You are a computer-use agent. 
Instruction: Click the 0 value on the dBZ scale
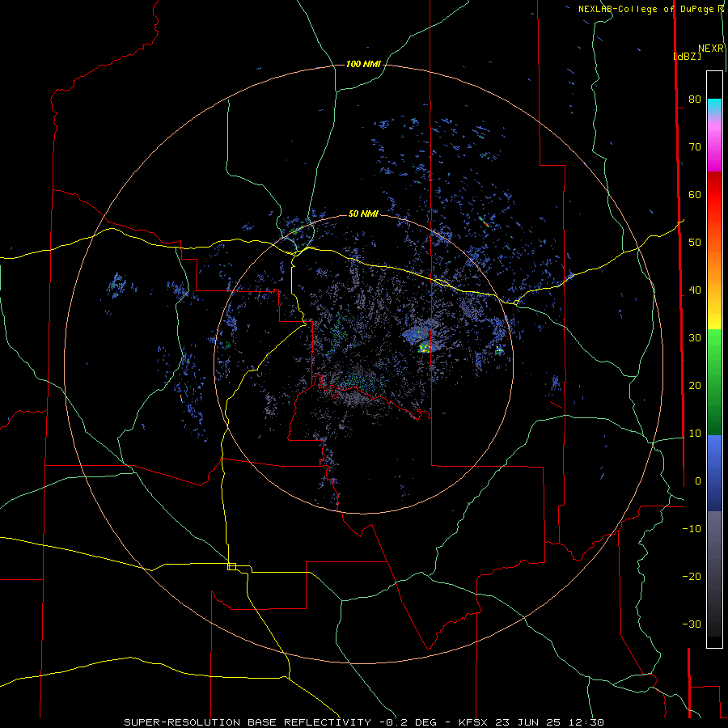coord(697,481)
